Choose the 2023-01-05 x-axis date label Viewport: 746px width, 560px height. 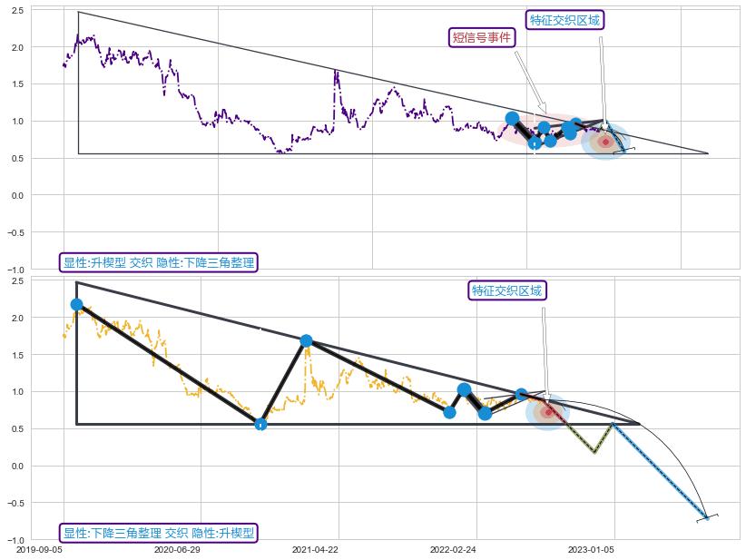591,549
